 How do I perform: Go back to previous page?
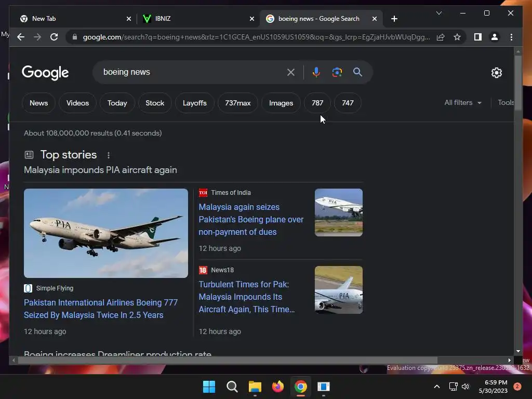pos(21,37)
